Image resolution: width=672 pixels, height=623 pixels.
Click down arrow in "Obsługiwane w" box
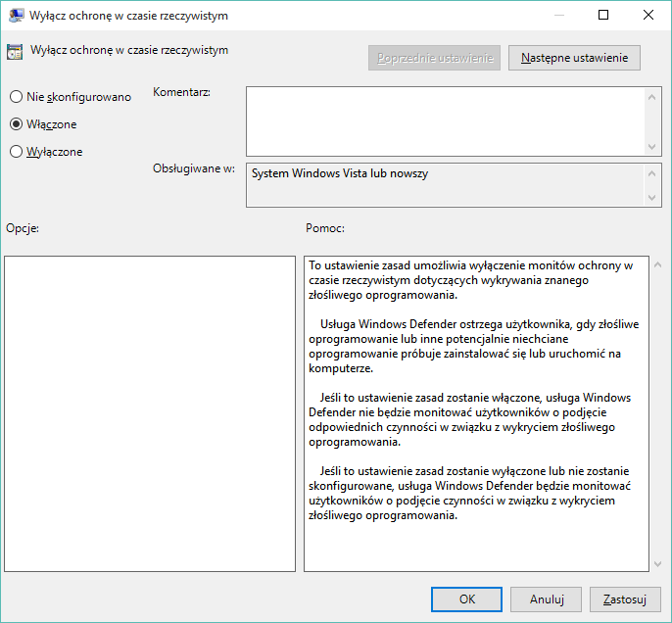click(651, 198)
